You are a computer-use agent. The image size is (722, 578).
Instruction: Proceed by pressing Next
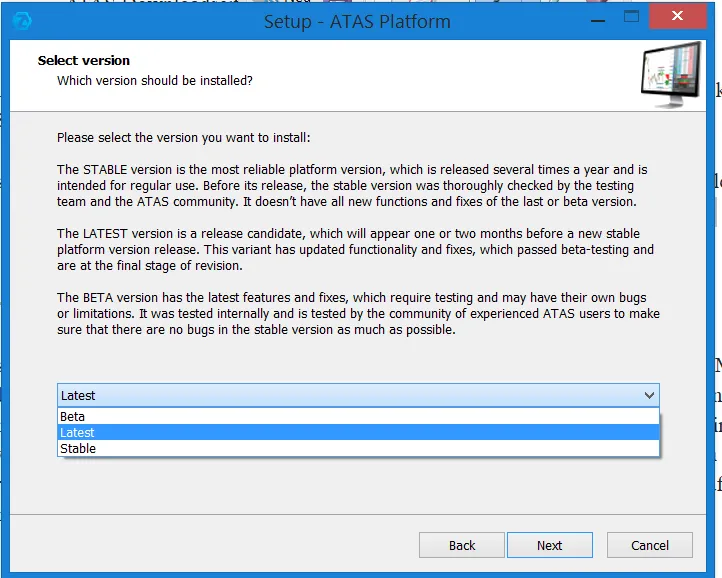point(549,545)
